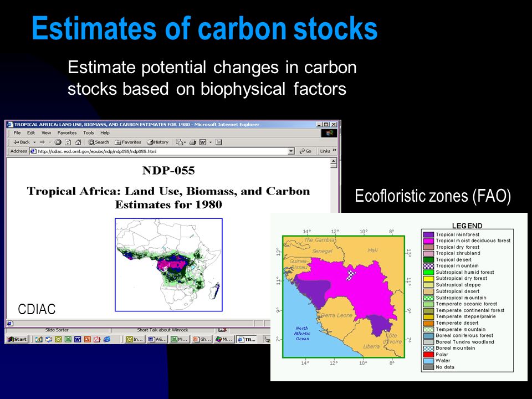Click the 'Short Talk about Winrock' status text
Viewport: 532px width, 399px height.
coord(162,330)
